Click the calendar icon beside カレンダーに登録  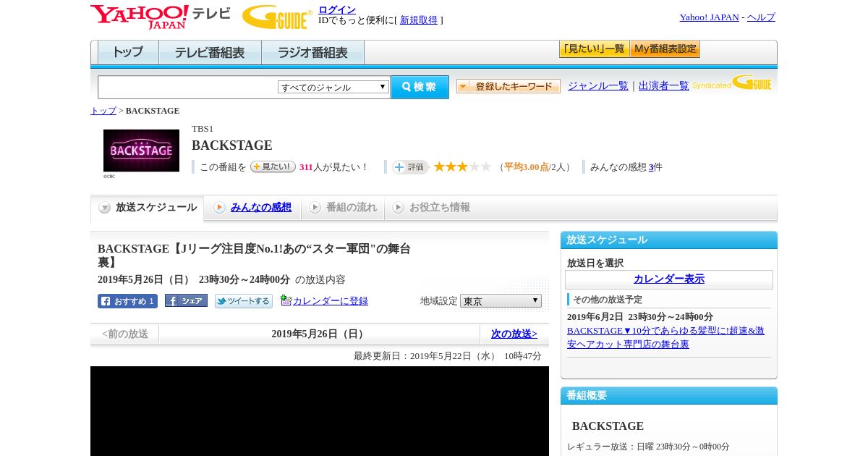tap(286, 300)
